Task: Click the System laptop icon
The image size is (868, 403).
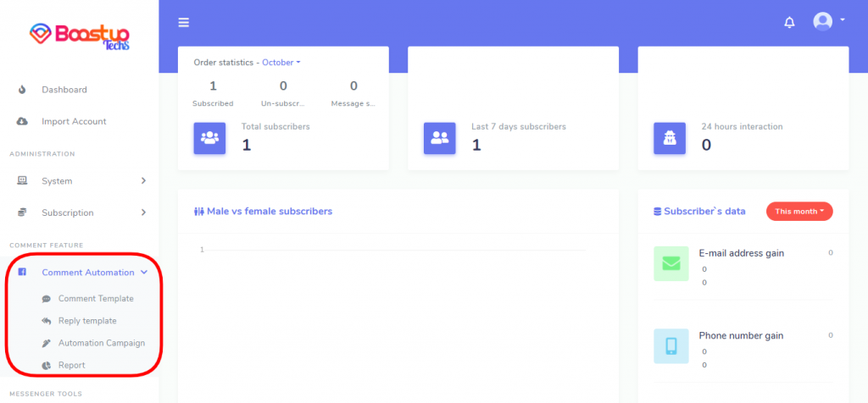Action: [22, 180]
